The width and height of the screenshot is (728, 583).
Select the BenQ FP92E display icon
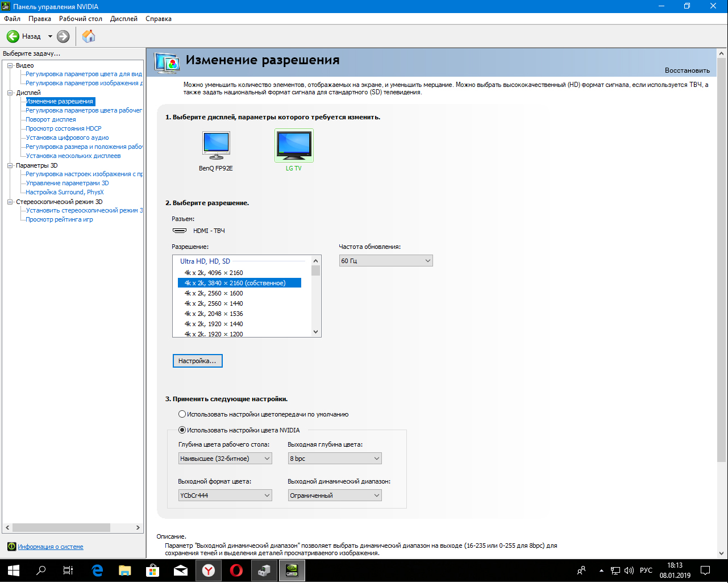(x=216, y=145)
